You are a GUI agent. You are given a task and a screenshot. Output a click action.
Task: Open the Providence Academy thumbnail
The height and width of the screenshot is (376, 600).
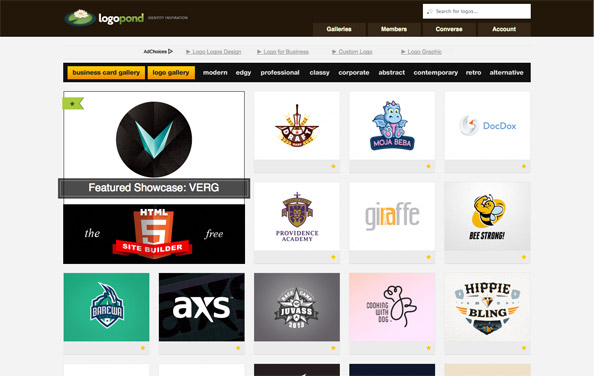[x=297, y=216]
